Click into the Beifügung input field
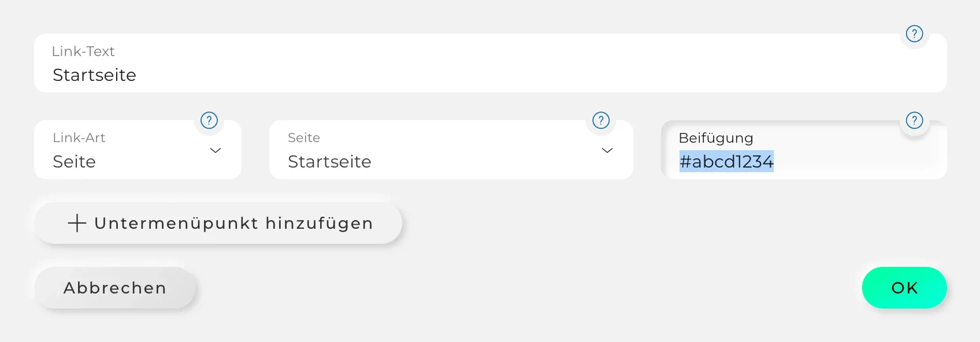This screenshot has width=980, height=342. 804,150
